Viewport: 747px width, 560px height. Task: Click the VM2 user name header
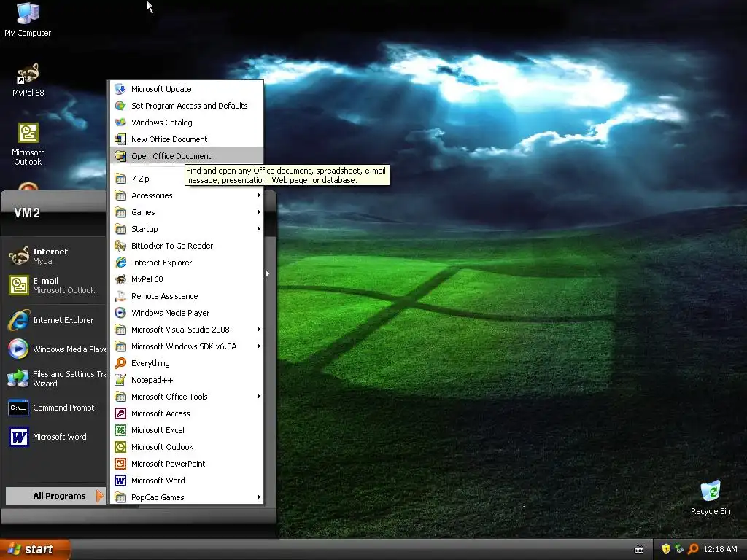pyautogui.click(x=27, y=212)
